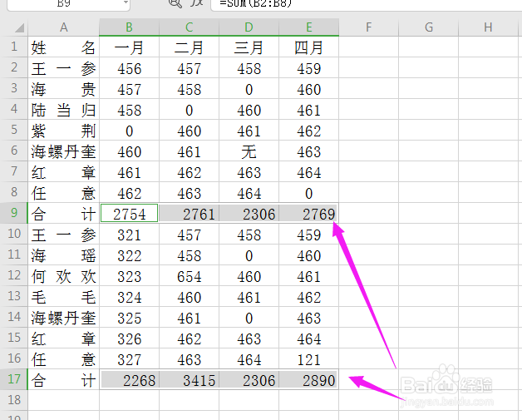This screenshot has height=420, width=522.
Task: Select total cell 2761 in row 9
Action: point(189,213)
